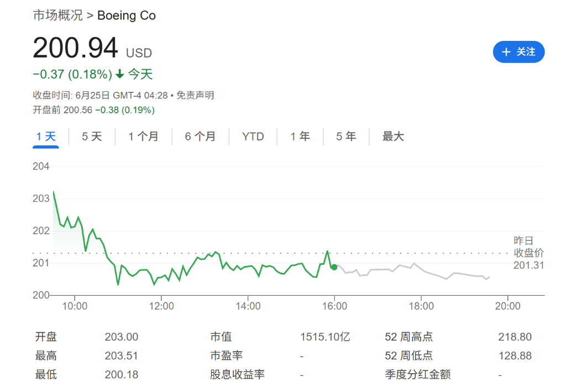Screen dimensions: 566x392
Task: Show the 最大 all-time chart range
Action: click(392, 136)
